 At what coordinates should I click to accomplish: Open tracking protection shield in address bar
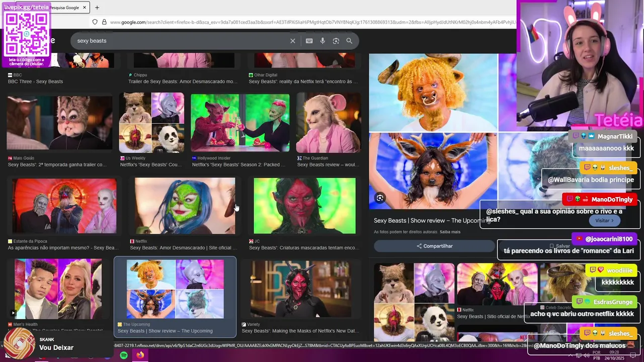coord(95,22)
